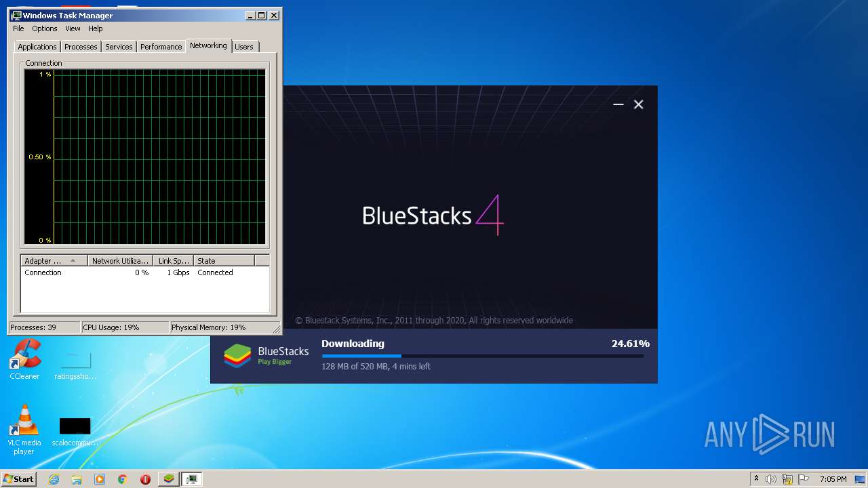Screen dimensions: 868x488
Task: Sort by Link Speed column header
Action: (x=174, y=260)
